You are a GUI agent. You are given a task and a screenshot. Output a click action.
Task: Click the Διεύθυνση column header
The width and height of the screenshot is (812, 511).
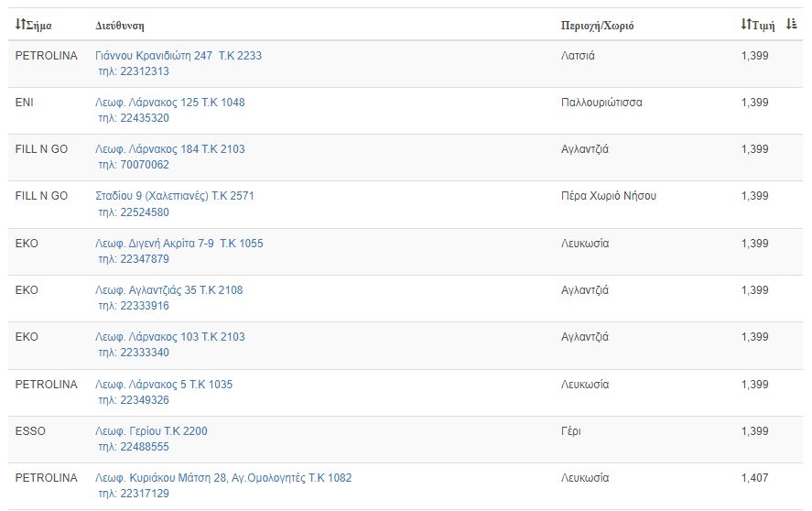click(120, 26)
